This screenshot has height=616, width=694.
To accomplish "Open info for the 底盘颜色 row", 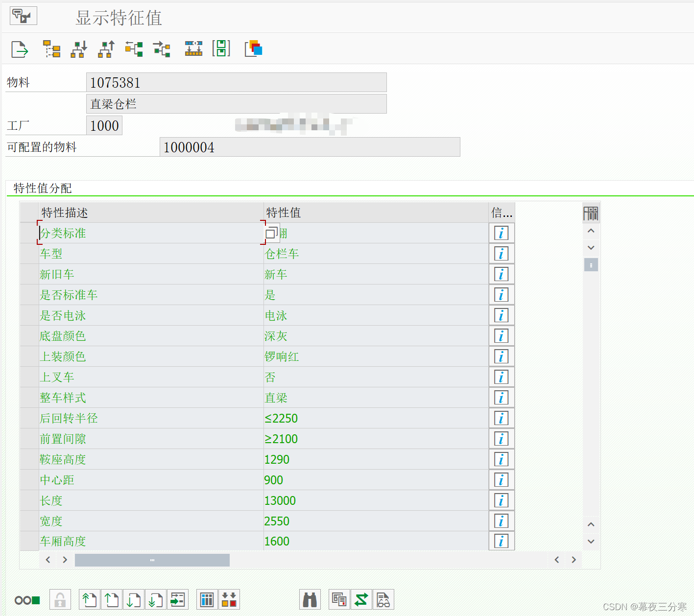I will coord(501,336).
